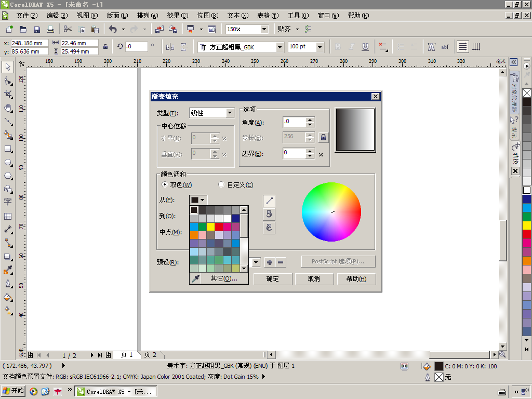Click the Print icon
This screenshot has width=532, height=399.
(50, 29)
